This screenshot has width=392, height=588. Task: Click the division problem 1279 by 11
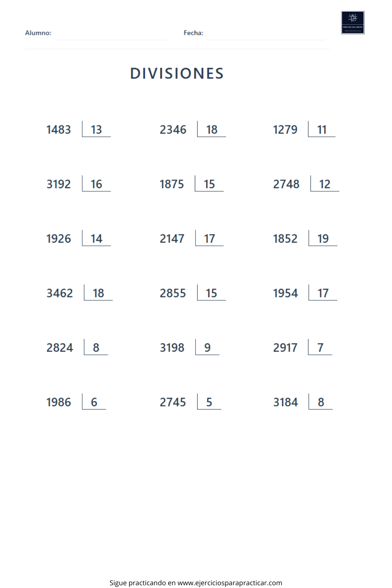(x=304, y=129)
